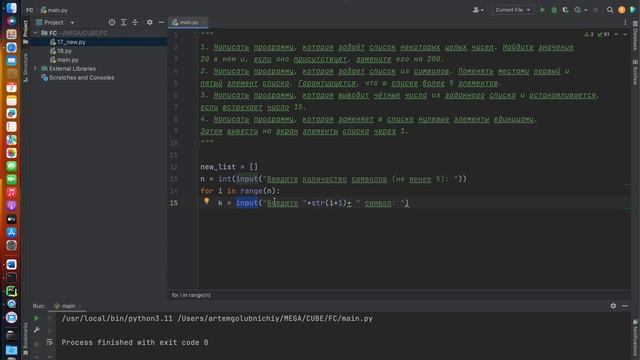
Task: Locate opened file in Project tree target icon
Action: pos(112,22)
